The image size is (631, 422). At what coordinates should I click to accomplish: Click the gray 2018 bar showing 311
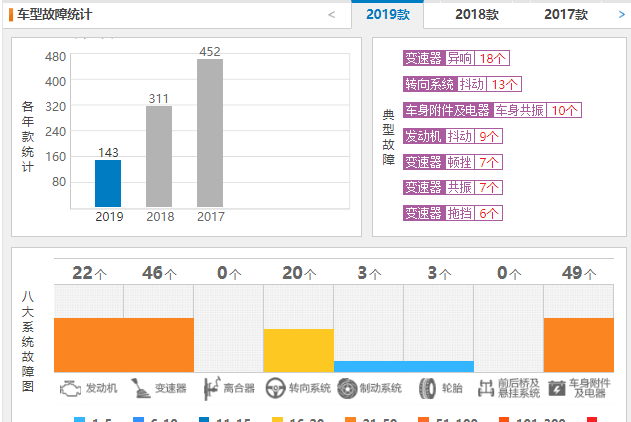(159, 156)
